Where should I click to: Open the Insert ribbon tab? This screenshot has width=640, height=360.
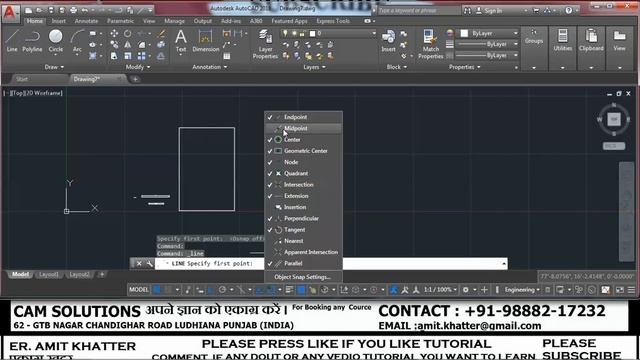(x=58, y=21)
